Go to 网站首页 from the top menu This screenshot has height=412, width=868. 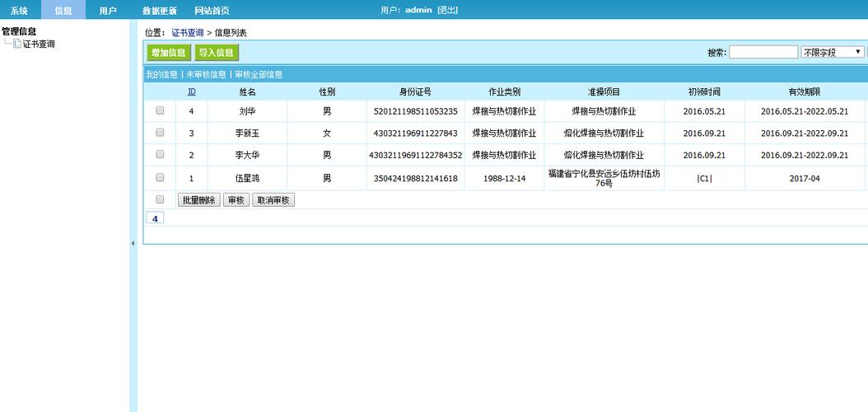212,11
